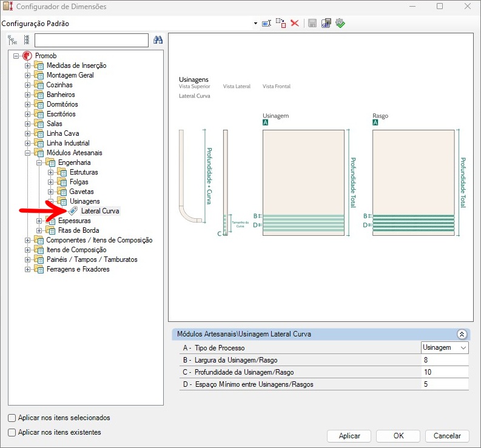This screenshot has height=448, width=481.
Task: Click the Lateral Curva tag icon
Action: click(73, 210)
